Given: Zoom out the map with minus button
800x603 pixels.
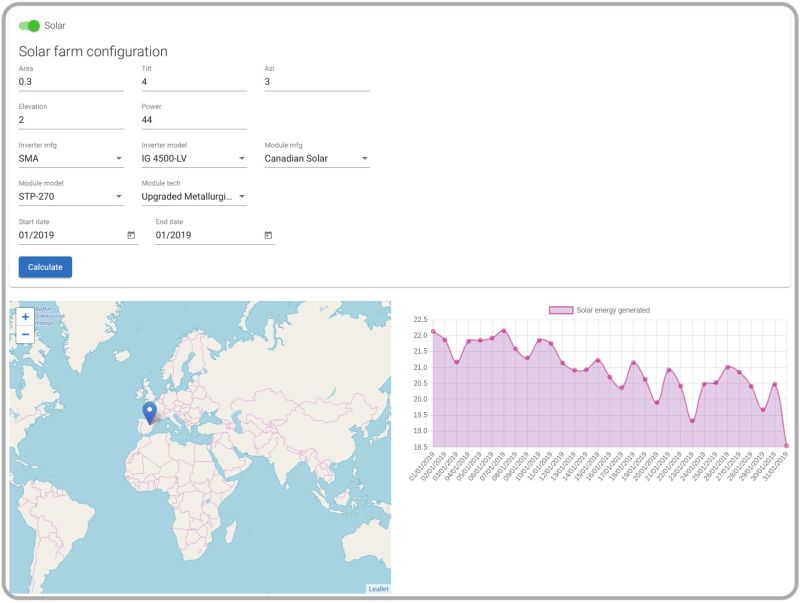Looking at the screenshot, I should coord(26,335).
